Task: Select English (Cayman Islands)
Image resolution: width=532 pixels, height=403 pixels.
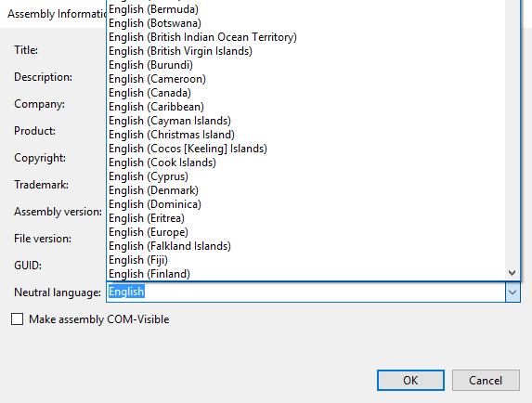Action: point(306,121)
